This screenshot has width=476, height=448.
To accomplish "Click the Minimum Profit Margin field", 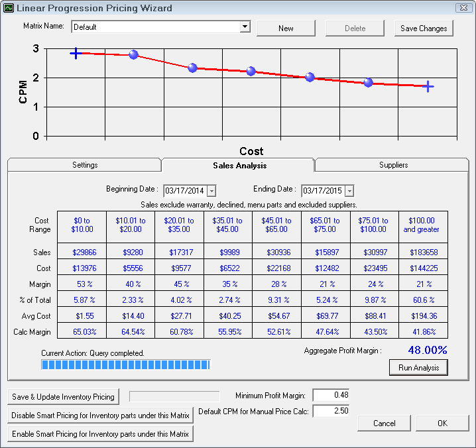I will point(330,395).
